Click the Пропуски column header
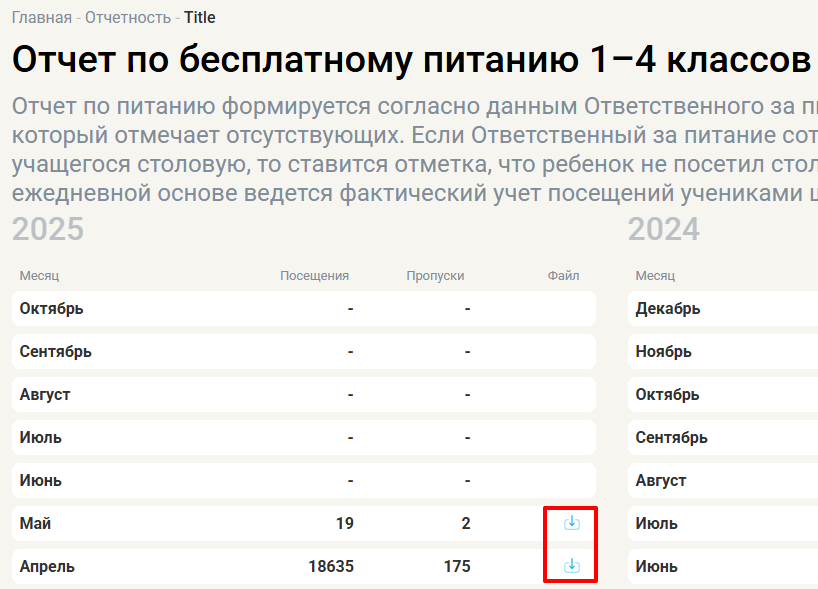The height and width of the screenshot is (589, 818). pyautogui.click(x=435, y=276)
